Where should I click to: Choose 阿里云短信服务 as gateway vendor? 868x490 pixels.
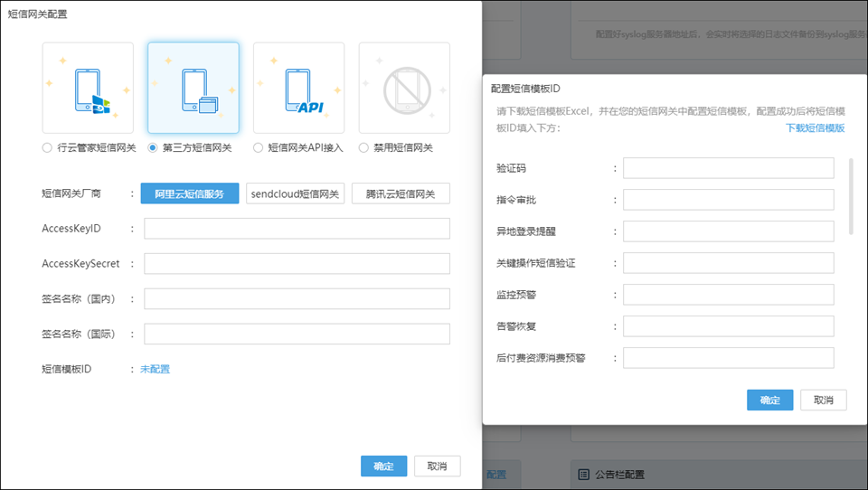click(x=189, y=193)
